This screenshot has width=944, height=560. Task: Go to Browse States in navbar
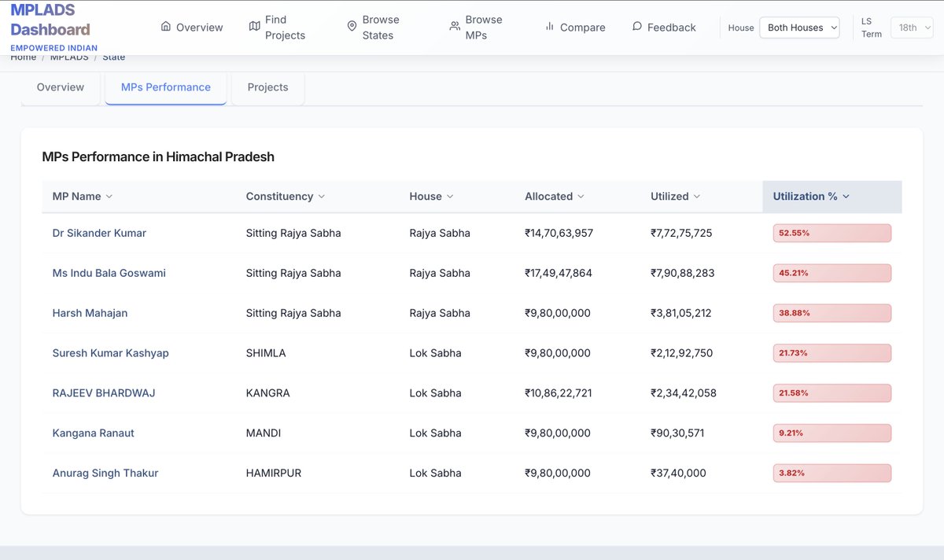click(373, 28)
